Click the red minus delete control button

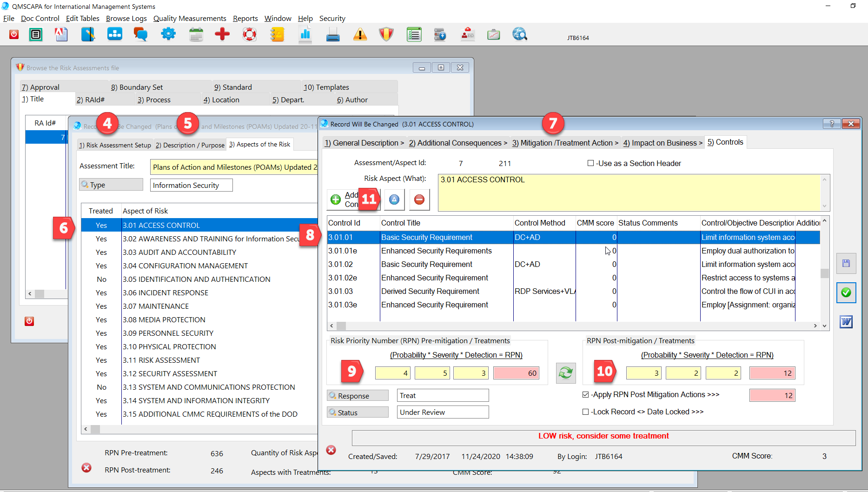click(x=419, y=199)
